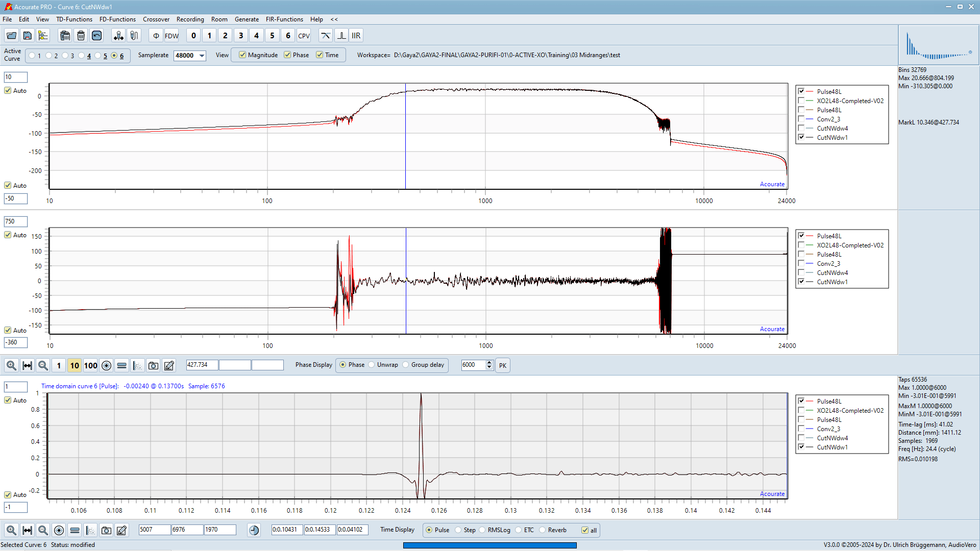This screenshot has width=980, height=551.
Task: Undo the last action with the arrow icon
Action: (x=96, y=36)
